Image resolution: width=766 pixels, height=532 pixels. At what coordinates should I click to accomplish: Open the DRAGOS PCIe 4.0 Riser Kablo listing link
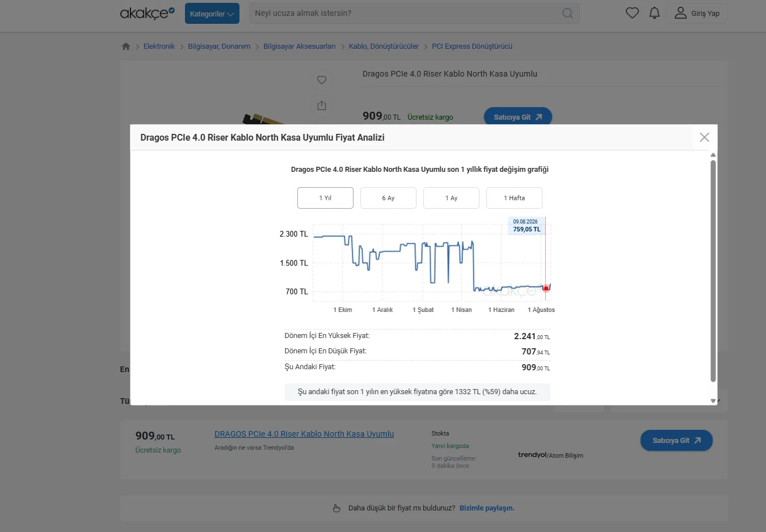(x=304, y=434)
